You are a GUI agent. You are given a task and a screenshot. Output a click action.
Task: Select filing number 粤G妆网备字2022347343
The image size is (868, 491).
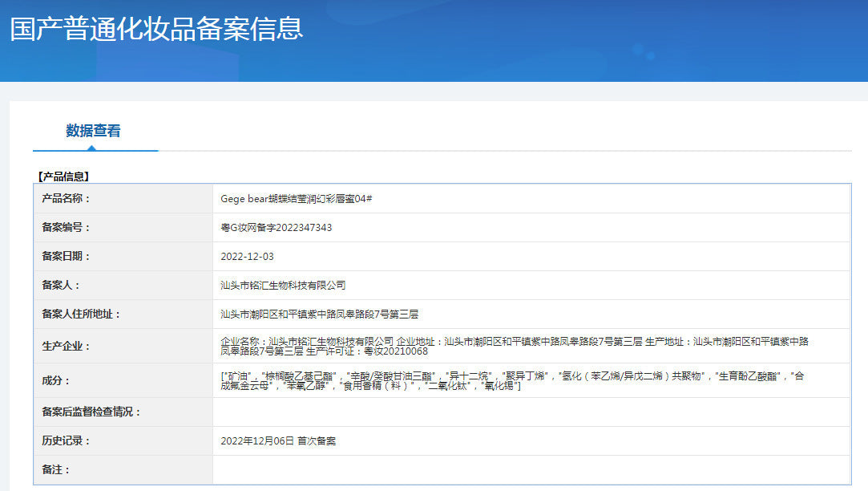(x=276, y=227)
